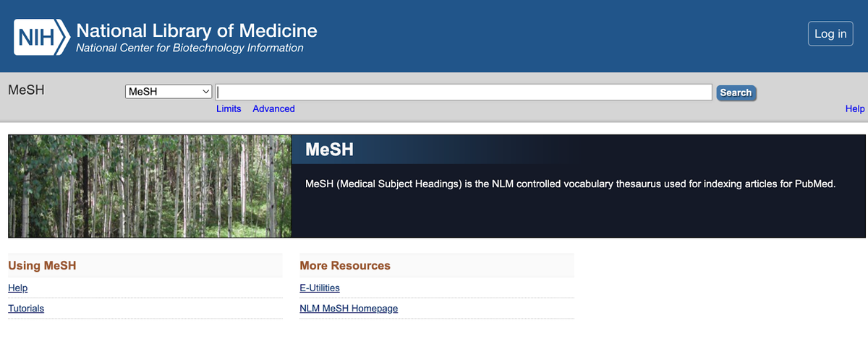The image size is (868, 344).
Task: Click the MeSH description text in banner
Action: pos(570,184)
